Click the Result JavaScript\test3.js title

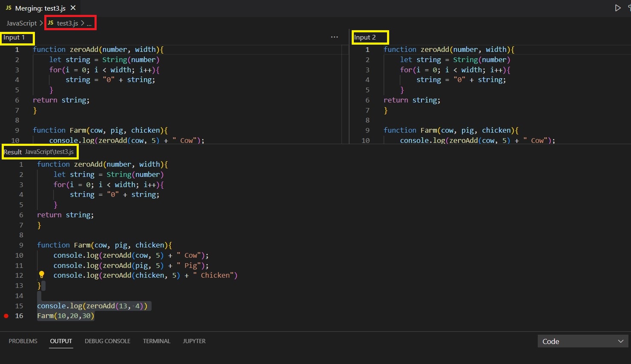coord(39,152)
